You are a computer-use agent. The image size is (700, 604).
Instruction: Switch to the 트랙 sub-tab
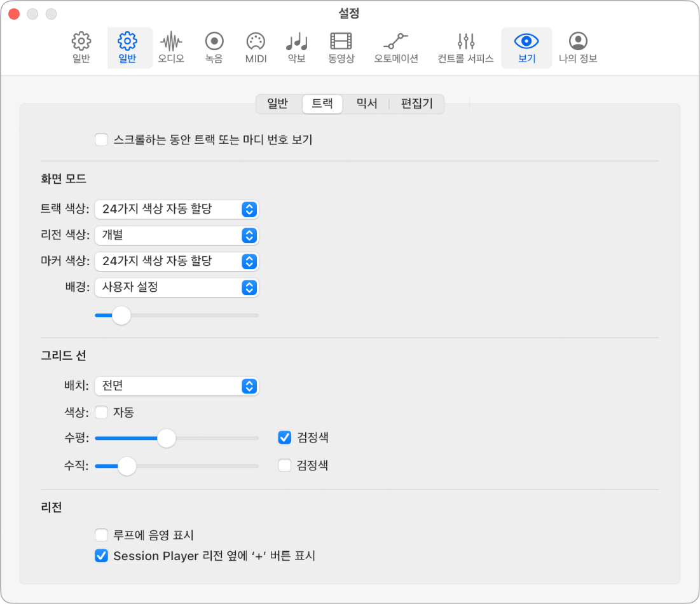tap(322, 104)
